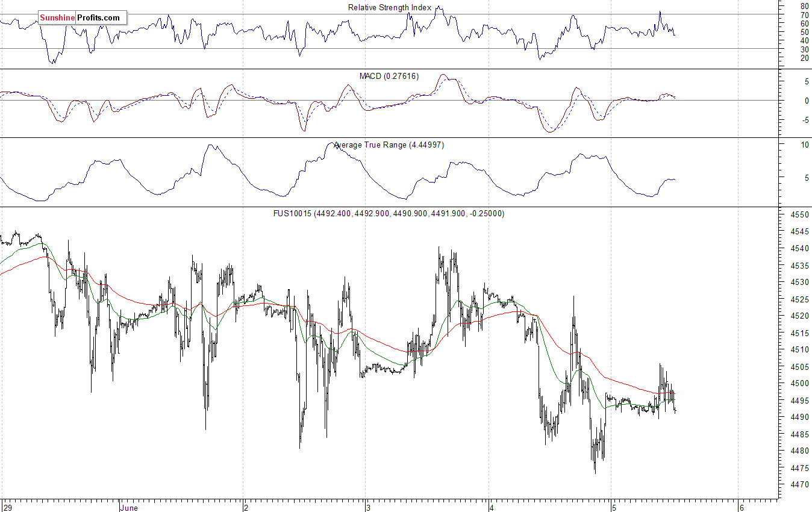Click the 29 date label on time axis
812x512 pixels.
pos(7,508)
